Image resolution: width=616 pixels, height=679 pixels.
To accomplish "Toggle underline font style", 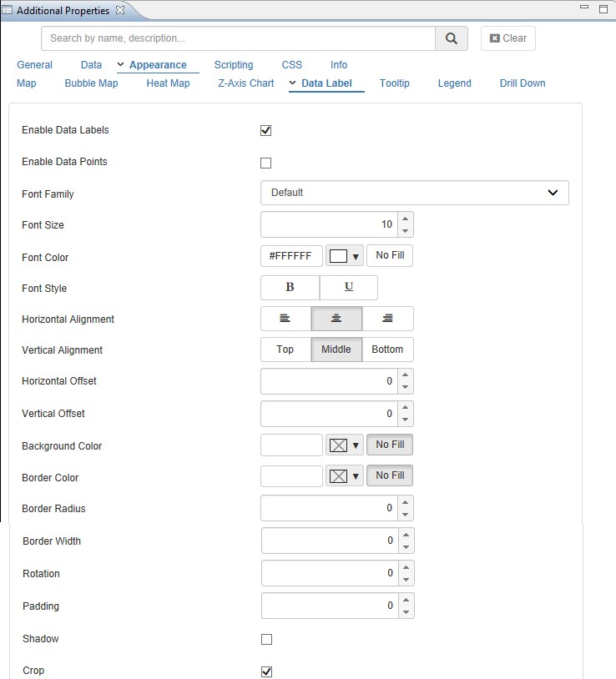I will pyautogui.click(x=349, y=288).
